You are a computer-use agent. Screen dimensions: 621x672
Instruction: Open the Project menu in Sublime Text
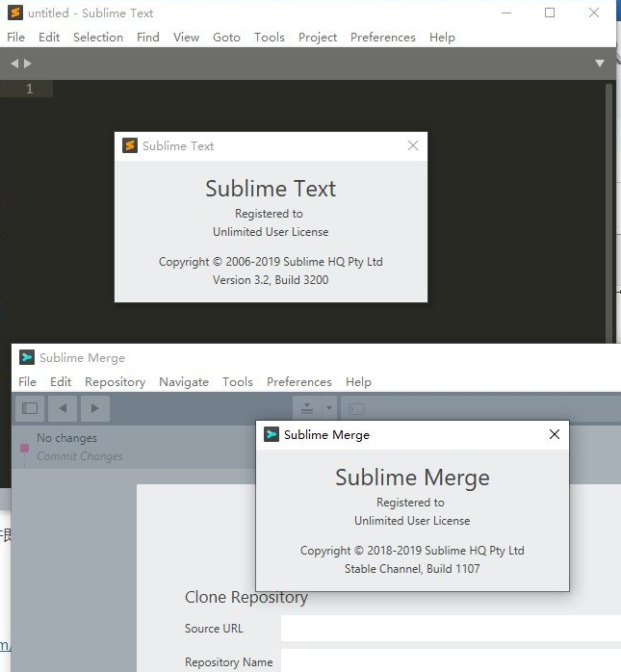click(x=318, y=38)
